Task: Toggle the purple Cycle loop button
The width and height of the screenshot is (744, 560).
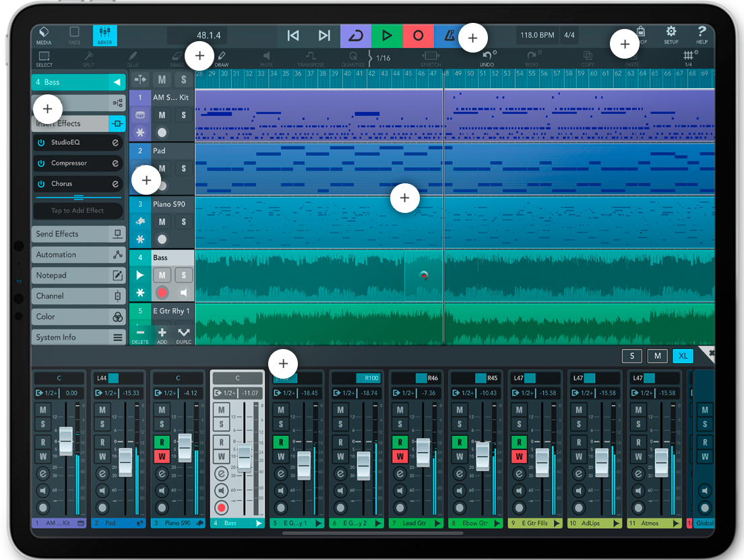Action: (355, 36)
